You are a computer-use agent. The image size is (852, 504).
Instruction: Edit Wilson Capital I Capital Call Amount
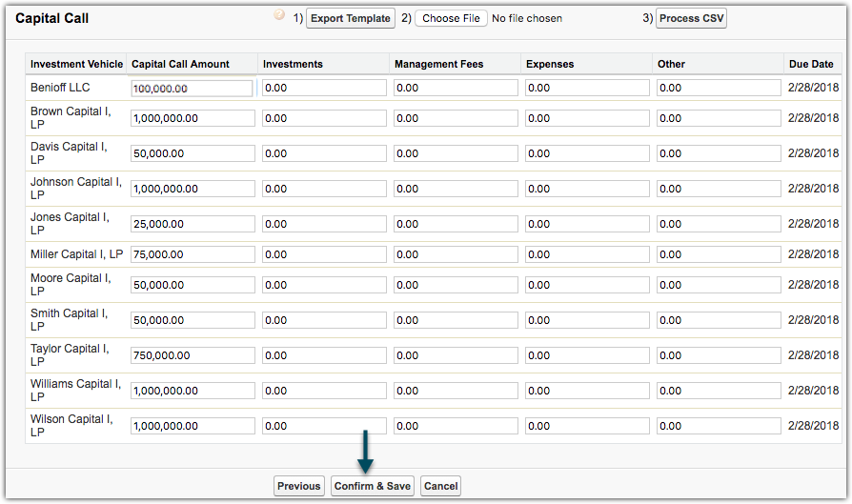[x=193, y=426]
